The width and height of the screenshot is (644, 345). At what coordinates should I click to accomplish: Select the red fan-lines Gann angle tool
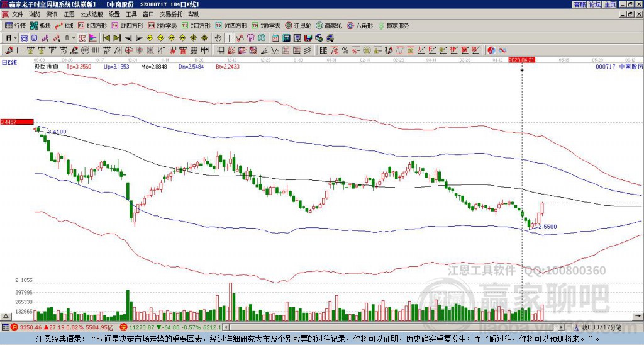tap(231, 50)
